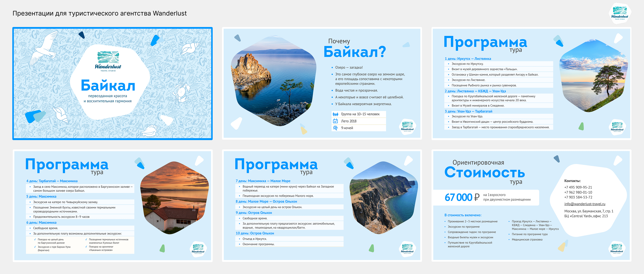Click the heading 6 день: Максимиха
644x274 pixels.
[41, 223]
